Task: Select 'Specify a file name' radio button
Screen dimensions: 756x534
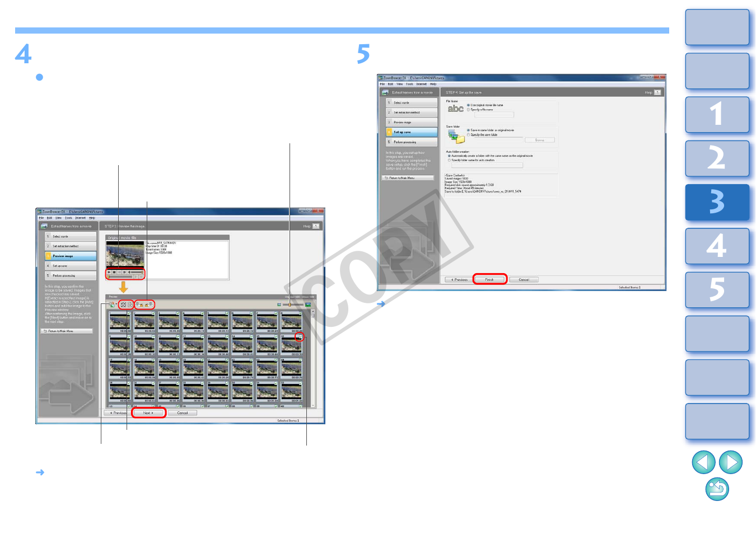Action: tap(469, 110)
